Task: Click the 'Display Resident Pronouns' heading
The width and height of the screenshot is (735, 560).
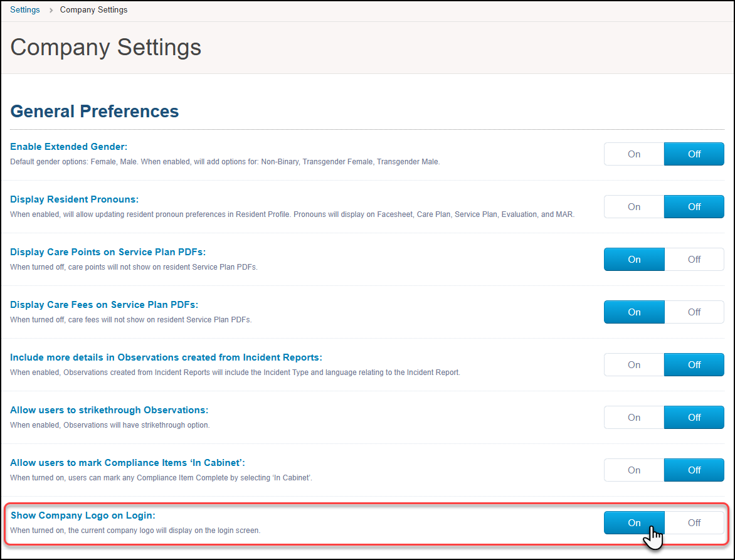Action: pyautogui.click(x=74, y=199)
